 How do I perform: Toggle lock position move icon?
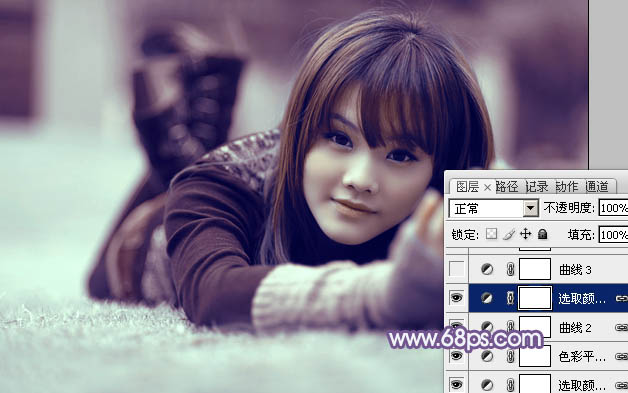click(x=525, y=234)
